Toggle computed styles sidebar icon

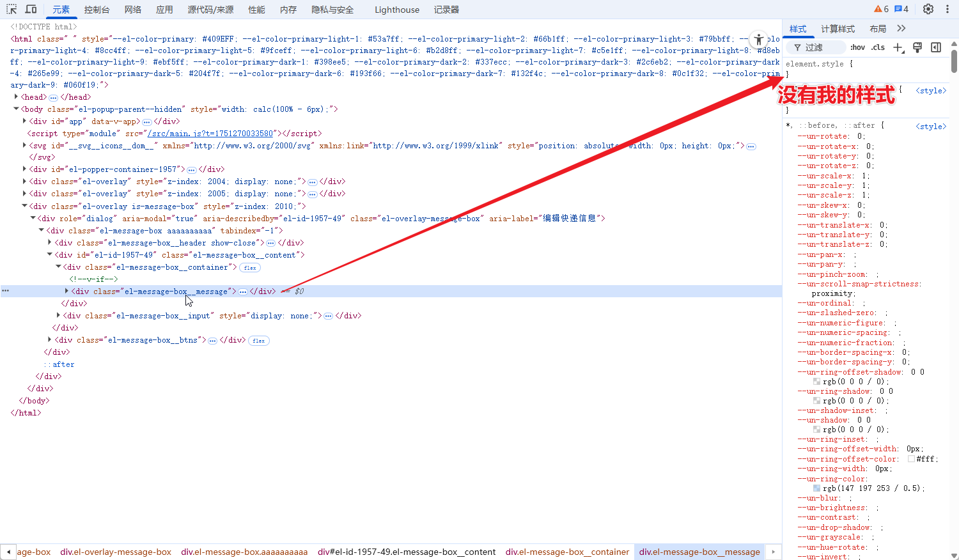pyautogui.click(x=936, y=47)
